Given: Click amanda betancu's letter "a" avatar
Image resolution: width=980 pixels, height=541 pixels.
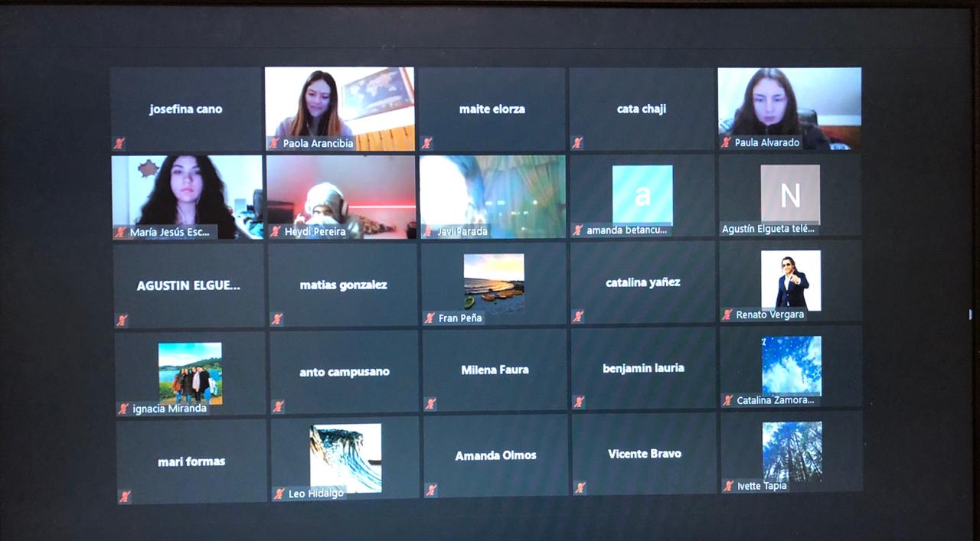Looking at the screenshot, I should [x=642, y=194].
